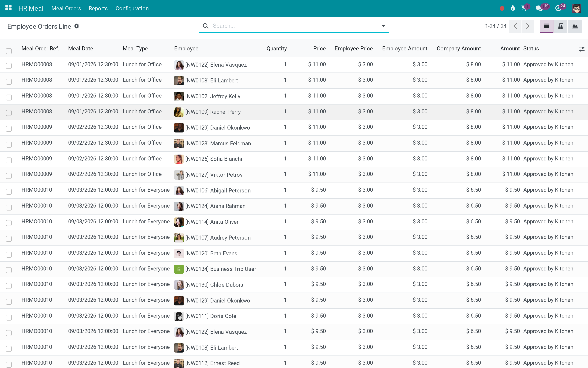Image resolution: width=588 pixels, height=368 pixels.
Task: Open the Meal Orders menu
Action: [66, 8]
